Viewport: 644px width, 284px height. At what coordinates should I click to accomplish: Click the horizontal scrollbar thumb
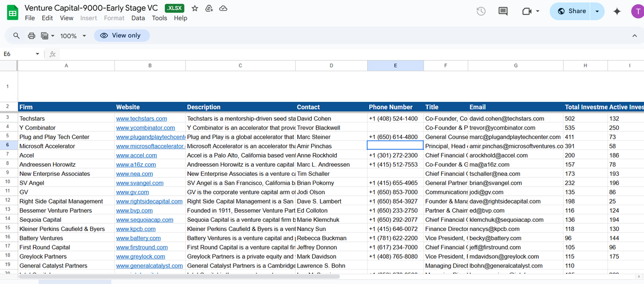(x=180, y=276)
